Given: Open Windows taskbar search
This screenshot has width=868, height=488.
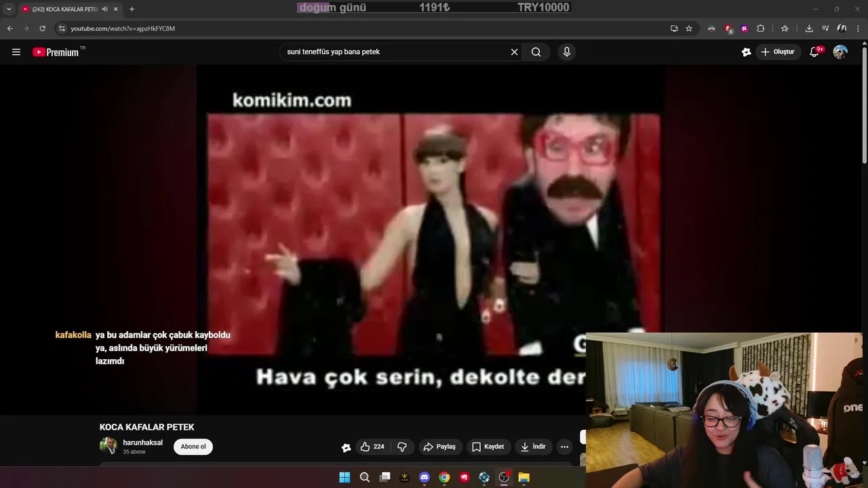Looking at the screenshot, I should point(364,477).
